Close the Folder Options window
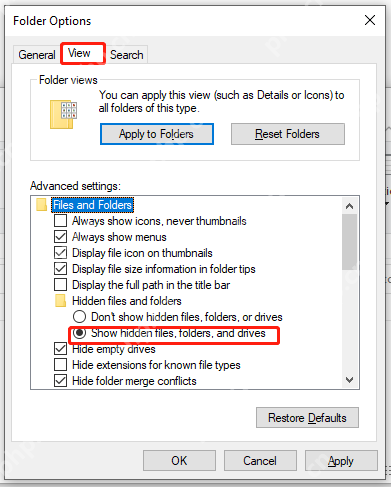The image size is (391, 487). tap(370, 20)
